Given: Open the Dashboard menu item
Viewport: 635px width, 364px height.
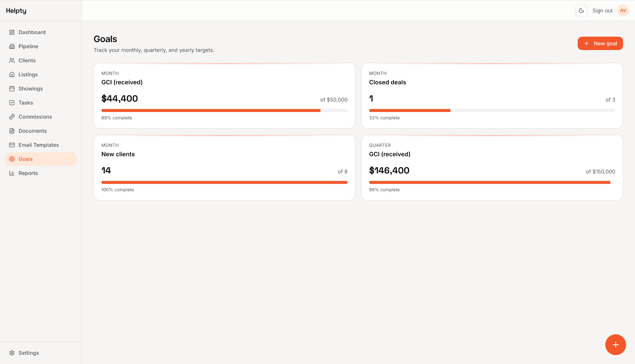Looking at the screenshot, I should coord(41,32).
